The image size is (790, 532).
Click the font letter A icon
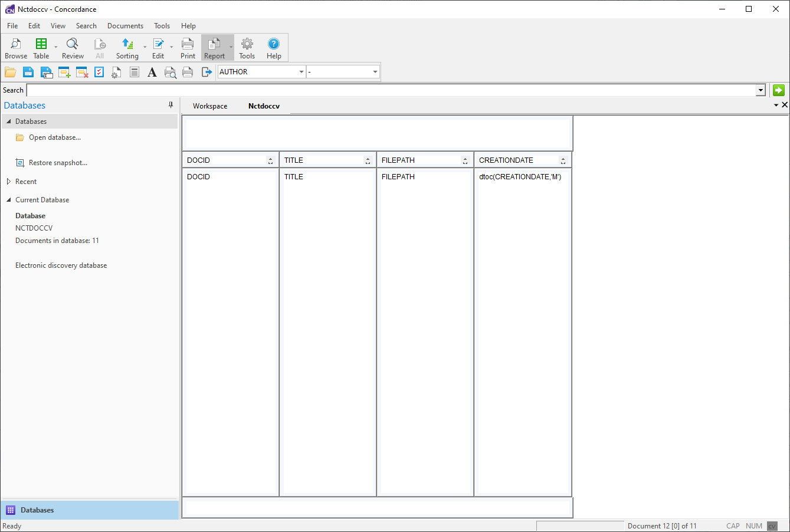tap(152, 72)
